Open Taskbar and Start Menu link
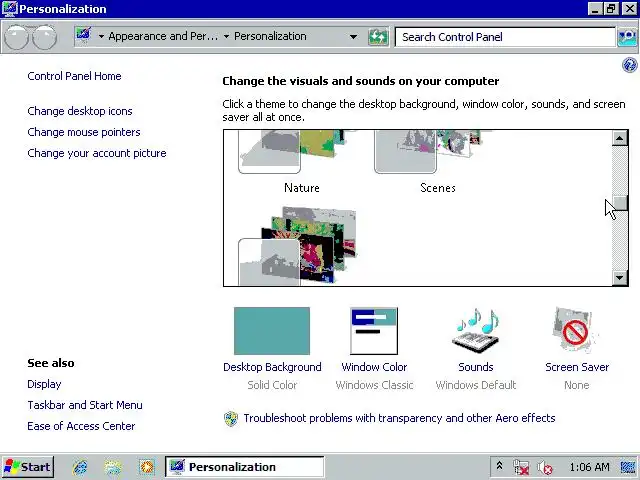The height and width of the screenshot is (480, 640). 85,405
